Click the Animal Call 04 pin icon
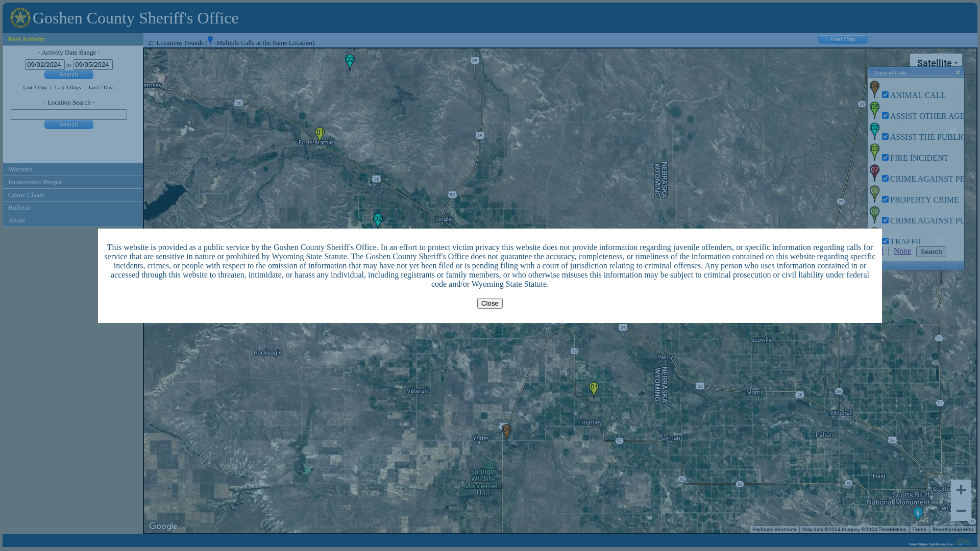Screen dimensions: 980x551 pyautogui.click(x=874, y=90)
